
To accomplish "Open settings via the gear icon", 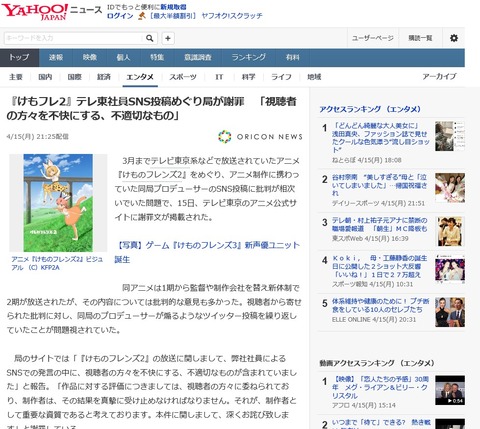I will 454,38.
